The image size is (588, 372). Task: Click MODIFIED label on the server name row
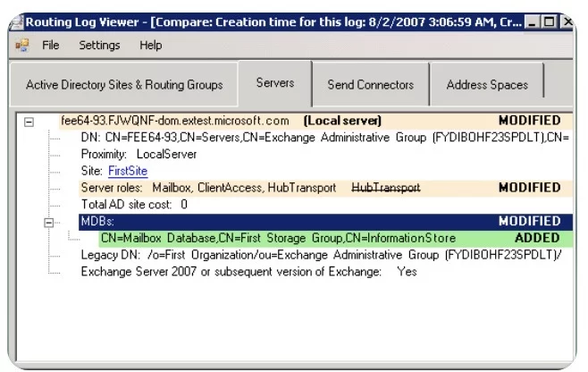pos(530,121)
